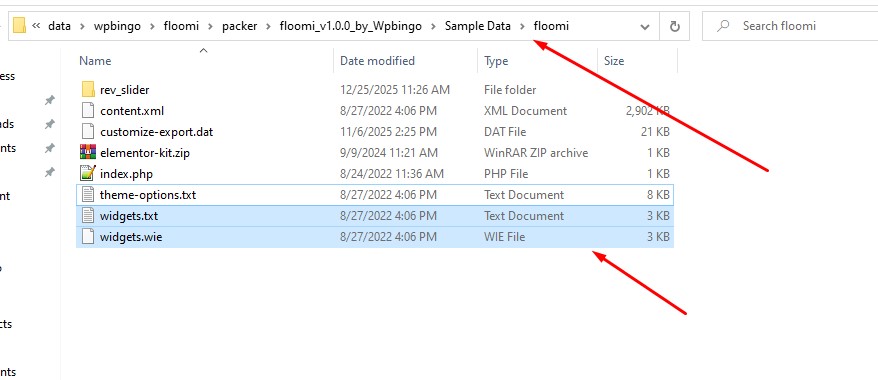The width and height of the screenshot is (878, 380).
Task: Click the 11/6/2025 2:25 PM date cell
Action: [x=388, y=132]
